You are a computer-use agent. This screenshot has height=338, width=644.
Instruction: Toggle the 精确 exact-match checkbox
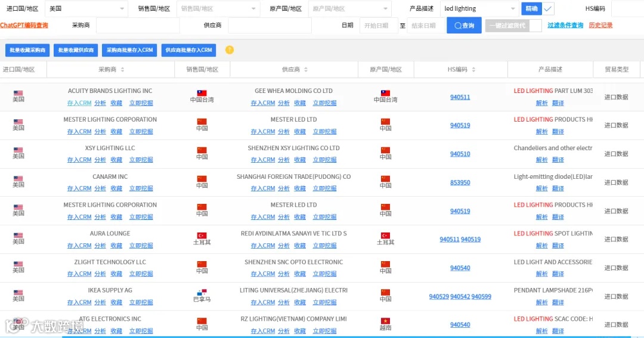[x=547, y=8]
